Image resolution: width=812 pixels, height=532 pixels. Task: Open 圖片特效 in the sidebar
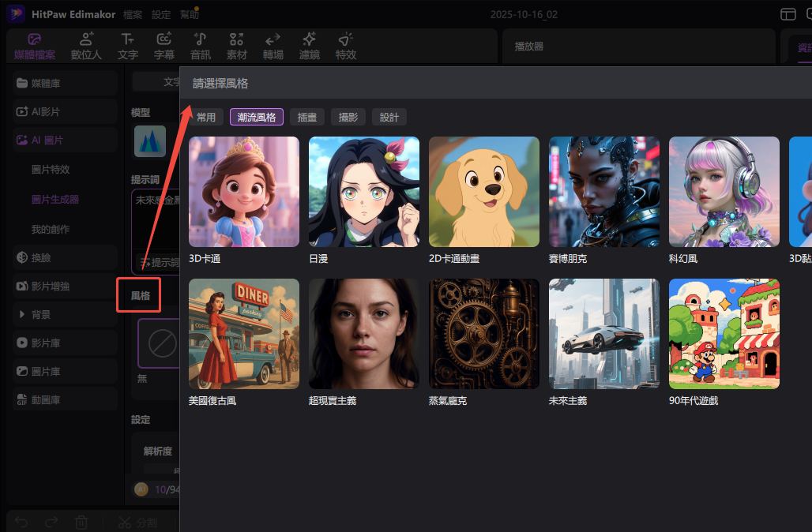(x=51, y=169)
